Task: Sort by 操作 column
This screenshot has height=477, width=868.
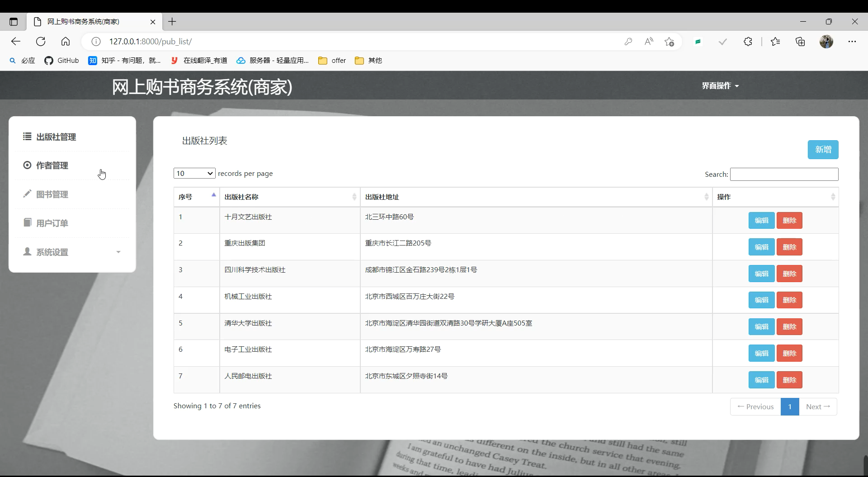Action: click(775, 197)
